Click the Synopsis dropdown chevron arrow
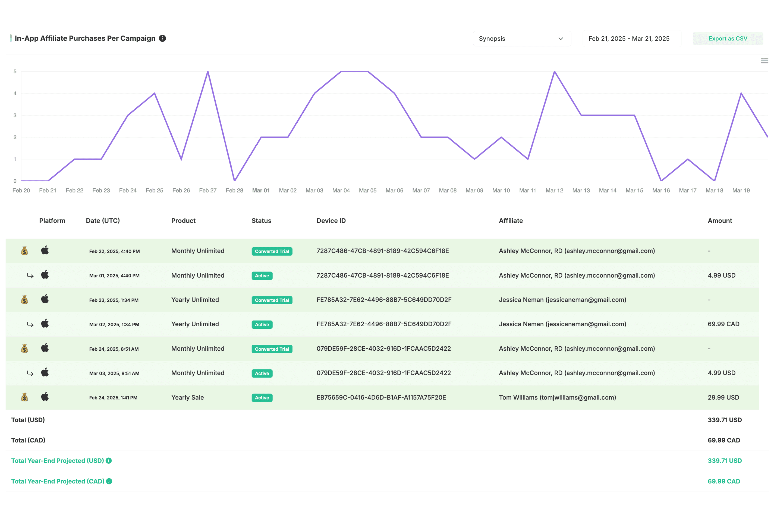Image resolution: width=774 pixels, height=532 pixels. [x=561, y=39]
